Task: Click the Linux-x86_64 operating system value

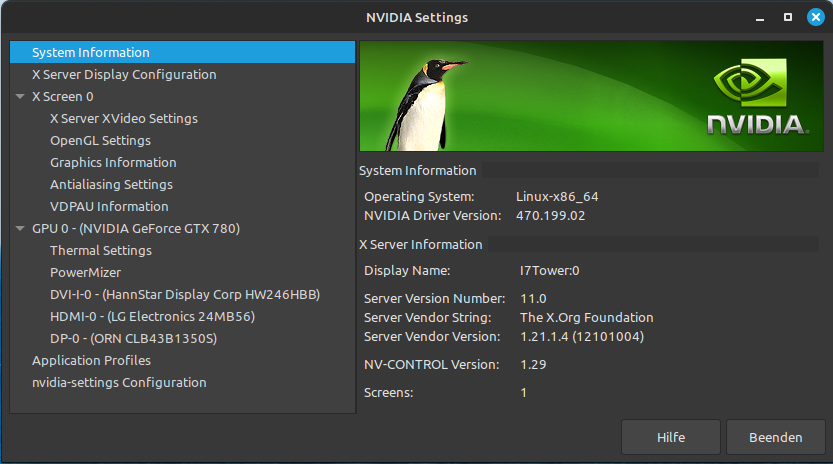Action: point(557,197)
